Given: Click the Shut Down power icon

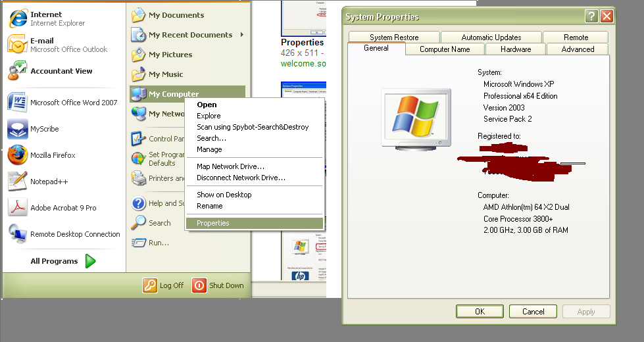Looking at the screenshot, I should tap(199, 285).
